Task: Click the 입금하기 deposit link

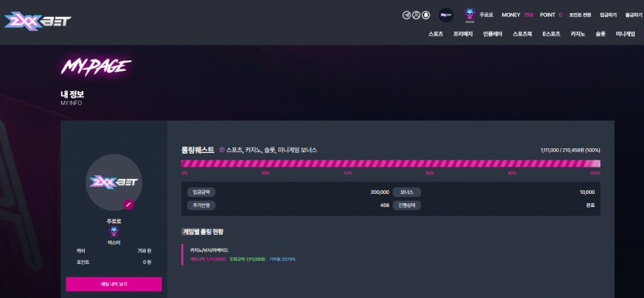Action: click(x=609, y=15)
